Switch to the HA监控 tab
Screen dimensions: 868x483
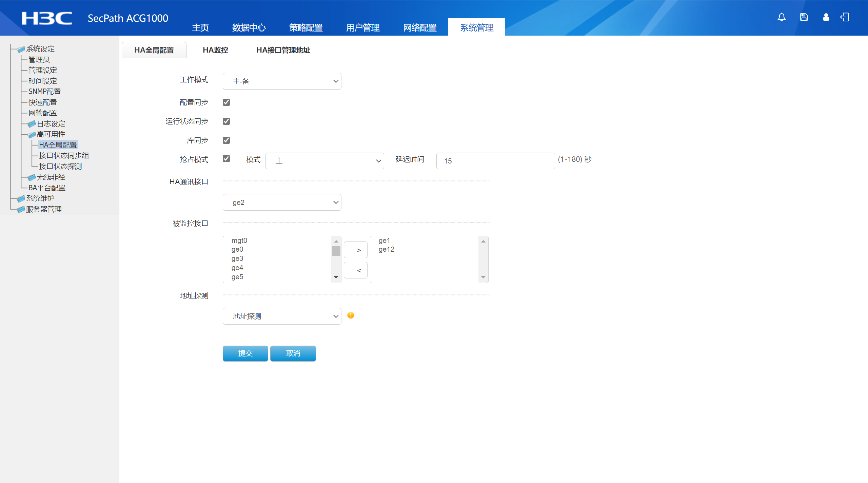click(215, 50)
